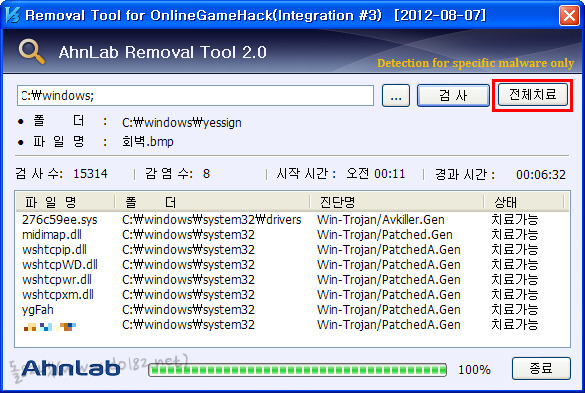This screenshot has width=585, height=393.
Task: Close the Removal Tool window
Action: click(x=569, y=16)
